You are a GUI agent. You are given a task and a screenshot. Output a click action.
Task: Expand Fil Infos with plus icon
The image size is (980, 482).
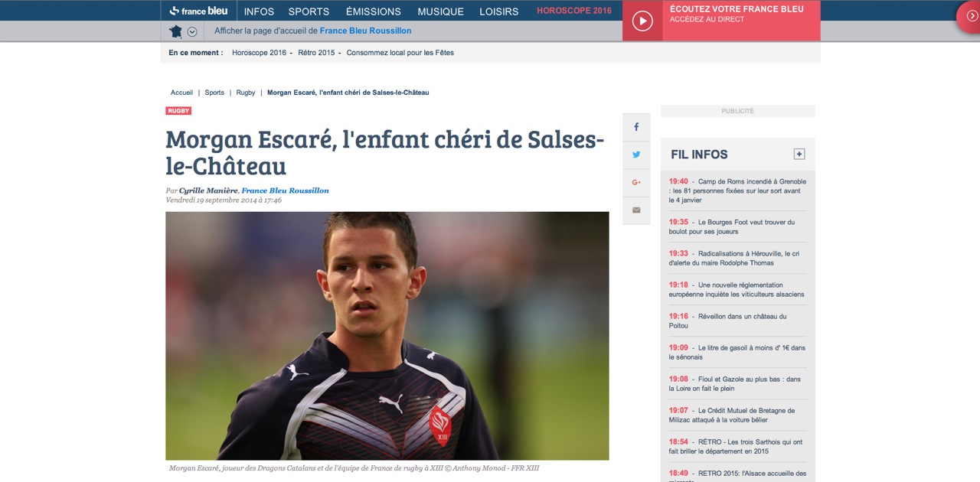pos(799,154)
